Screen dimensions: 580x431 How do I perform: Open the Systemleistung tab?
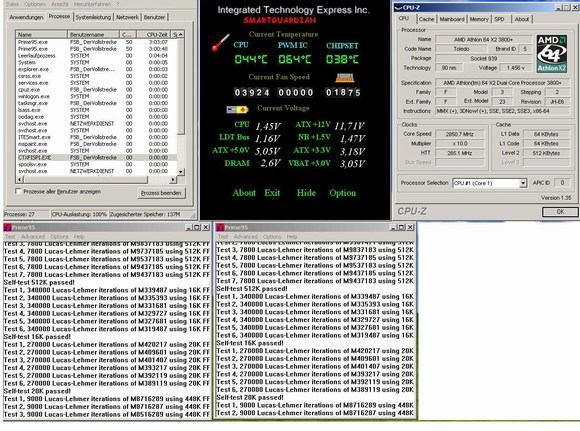pos(93,17)
